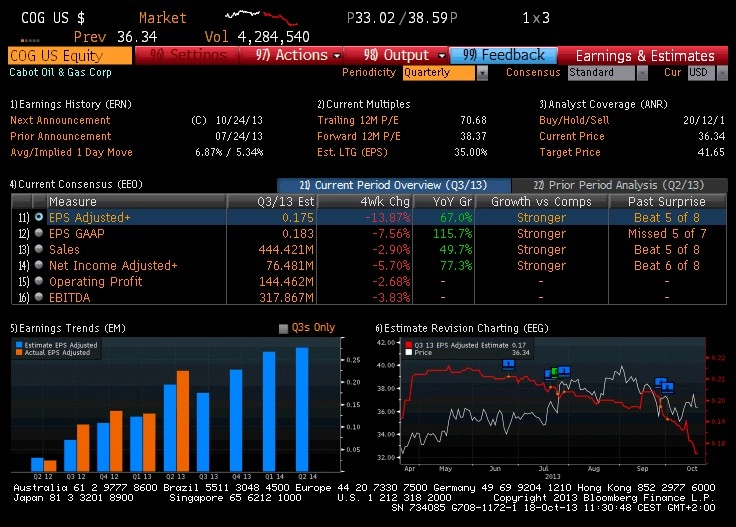Open 1) Earnings History (ERN) link
The height and width of the screenshot is (527, 736).
(71, 104)
